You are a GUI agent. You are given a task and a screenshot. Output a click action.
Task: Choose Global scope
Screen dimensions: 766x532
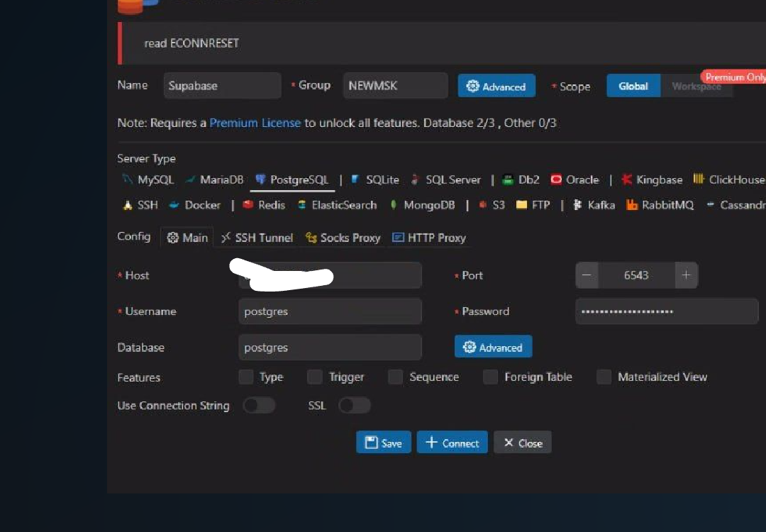pos(633,86)
